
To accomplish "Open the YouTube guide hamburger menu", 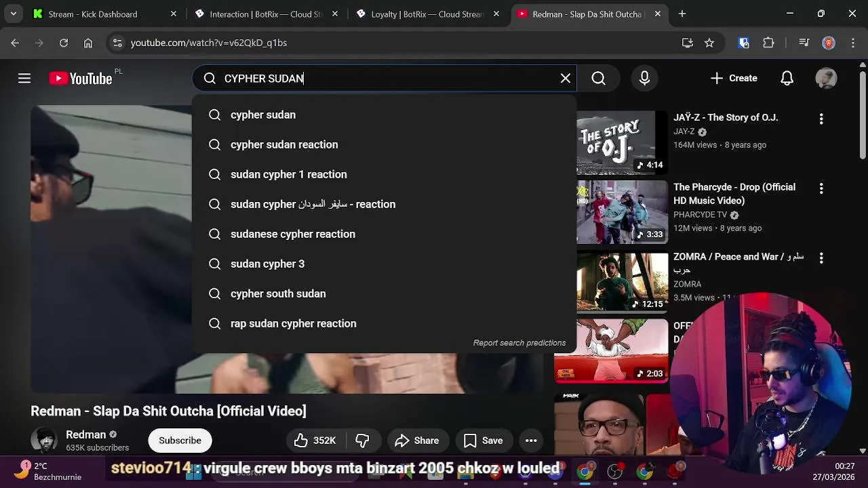I will (x=24, y=79).
